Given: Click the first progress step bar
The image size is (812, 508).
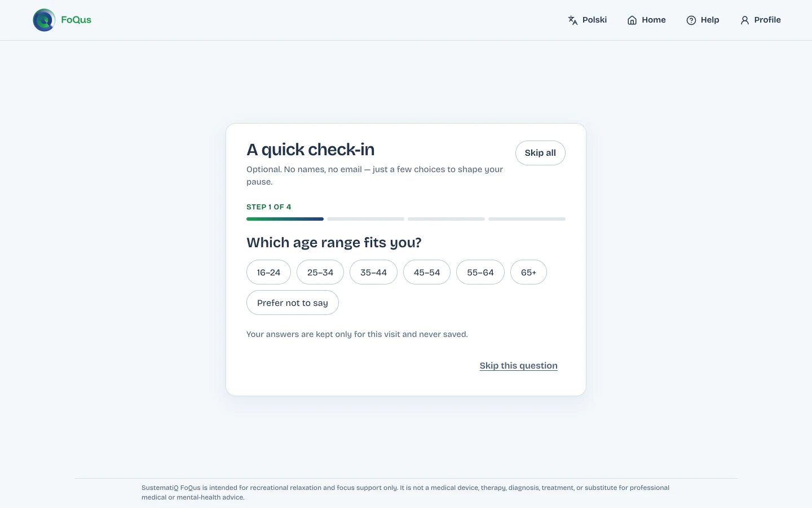Looking at the screenshot, I should click(x=285, y=219).
